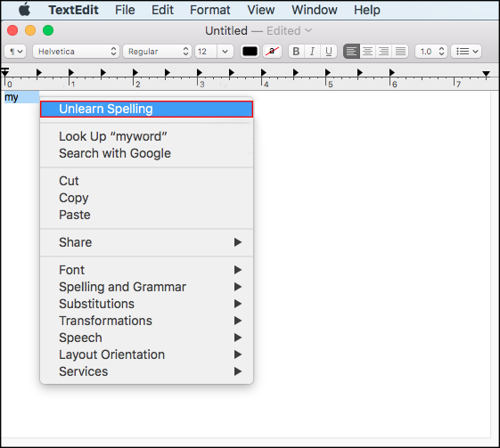Expand the Services submenu

pyautogui.click(x=147, y=371)
